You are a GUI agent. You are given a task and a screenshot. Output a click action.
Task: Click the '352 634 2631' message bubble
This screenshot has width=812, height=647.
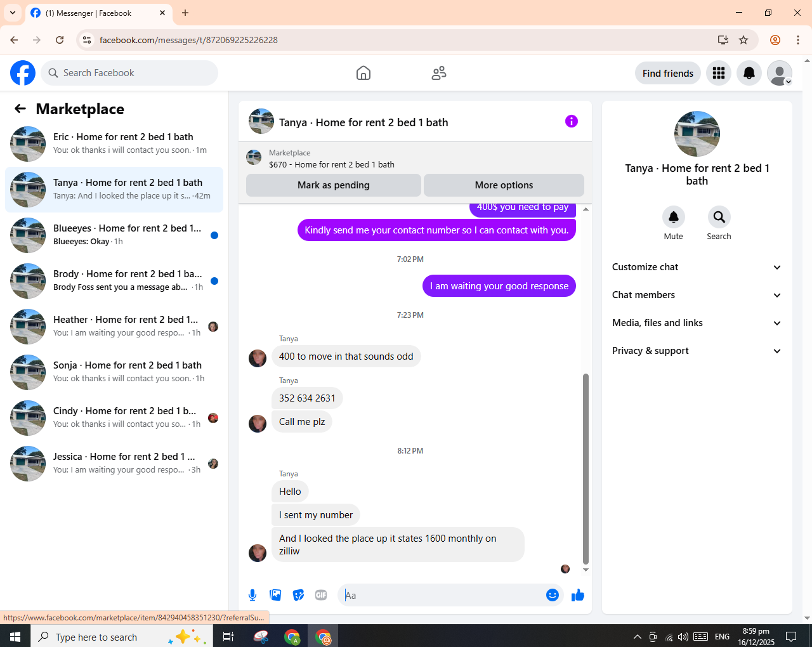tap(307, 398)
